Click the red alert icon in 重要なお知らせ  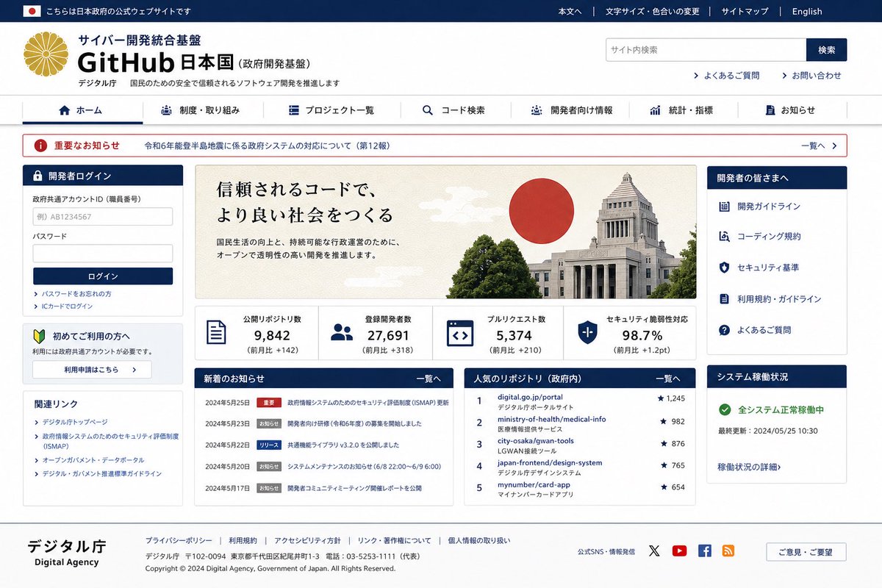click(x=40, y=146)
